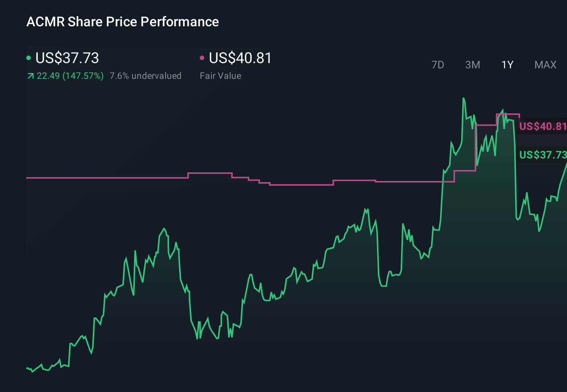Click the ACMR Share Price Performance title

(x=122, y=22)
